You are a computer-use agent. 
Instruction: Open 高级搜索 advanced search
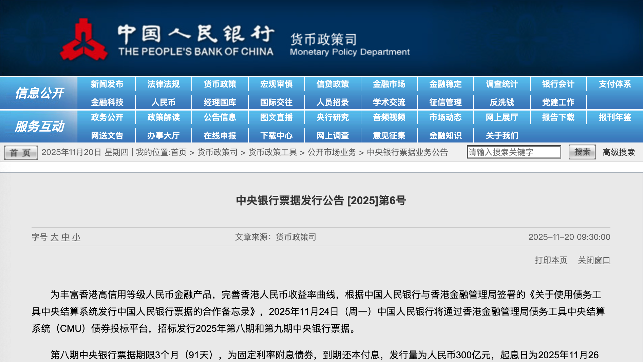[x=619, y=152]
